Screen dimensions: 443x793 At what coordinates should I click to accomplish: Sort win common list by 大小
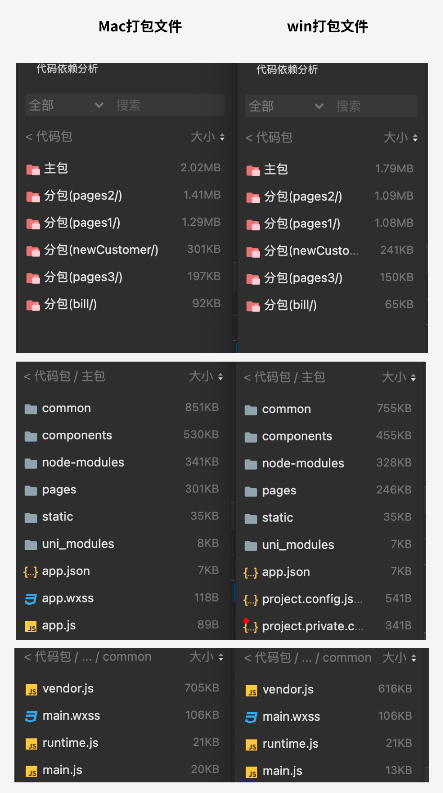click(400, 657)
